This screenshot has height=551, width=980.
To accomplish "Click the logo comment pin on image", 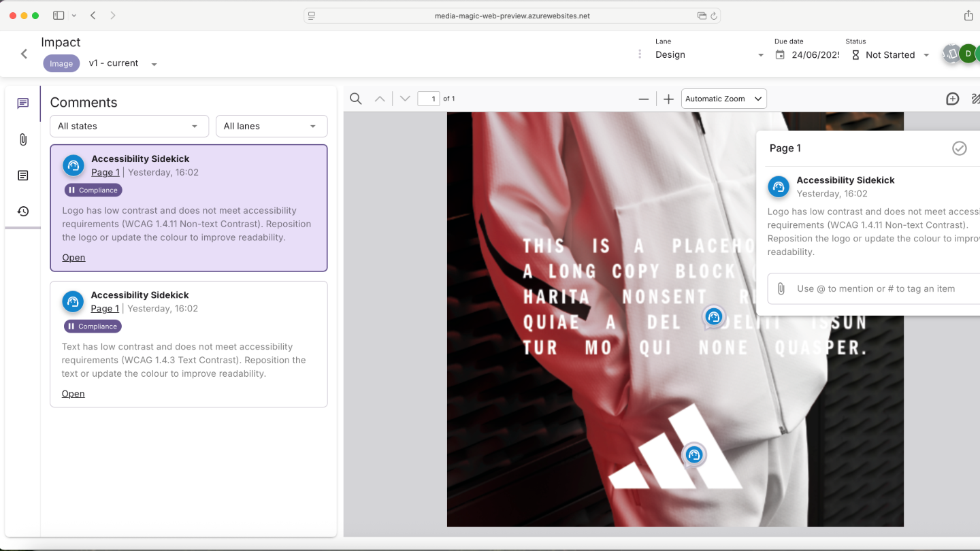I will (x=693, y=454).
